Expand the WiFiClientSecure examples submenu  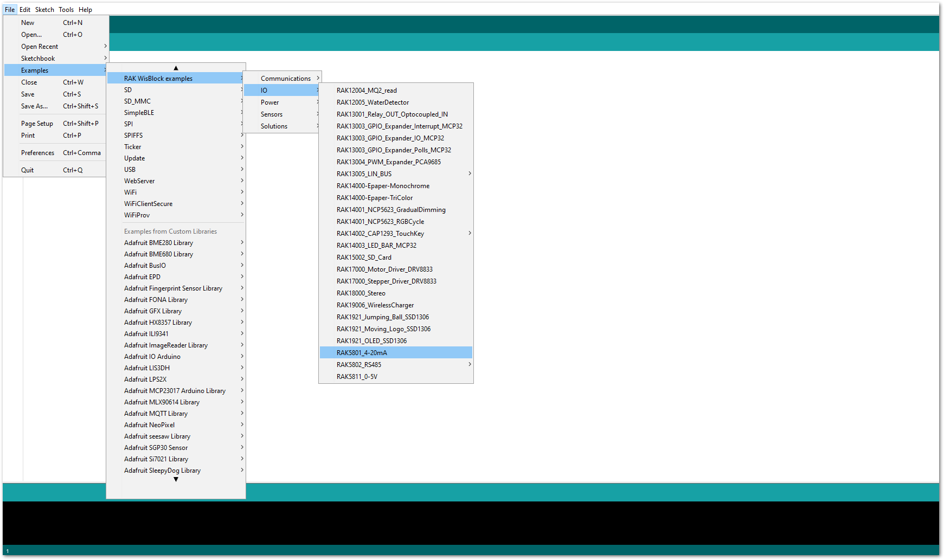(176, 204)
